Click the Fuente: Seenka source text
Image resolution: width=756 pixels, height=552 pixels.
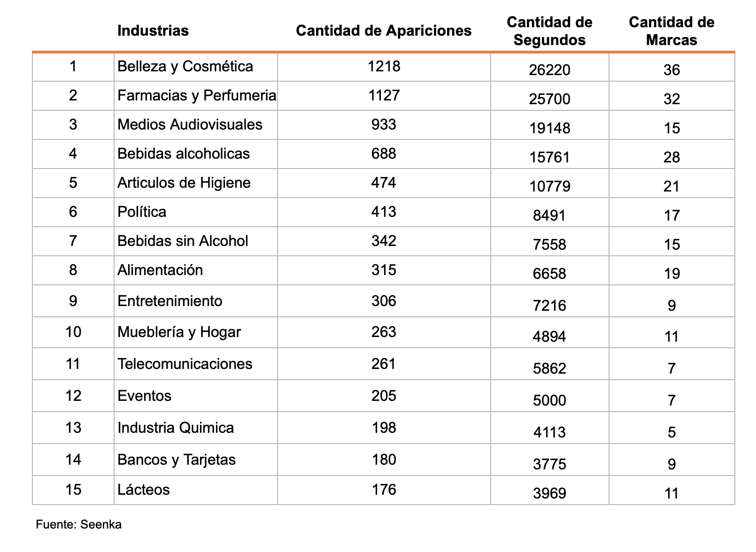point(78,525)
